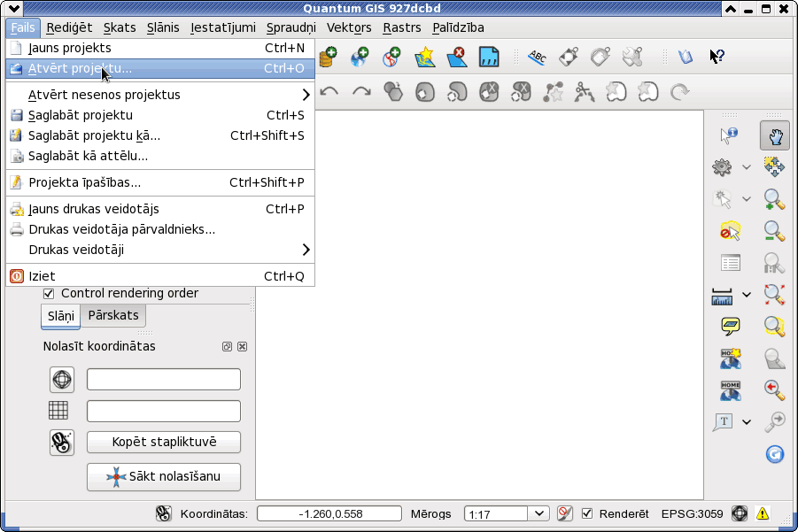Viewport: 798px width, 532px height.
Task: Click the Zoom last red-arrow magnifier
Action: click(x=774, y=389)
